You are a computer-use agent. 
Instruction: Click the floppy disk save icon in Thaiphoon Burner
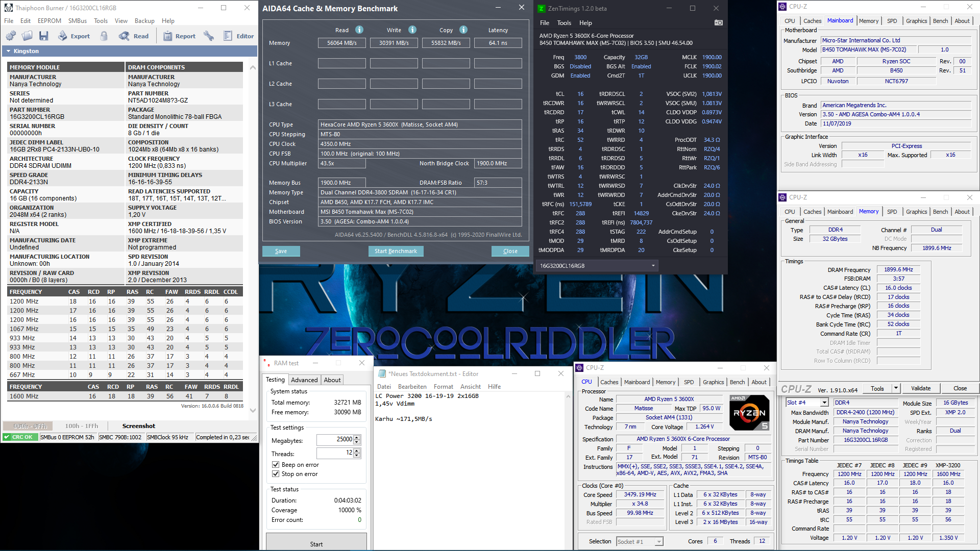click(44, 36)
